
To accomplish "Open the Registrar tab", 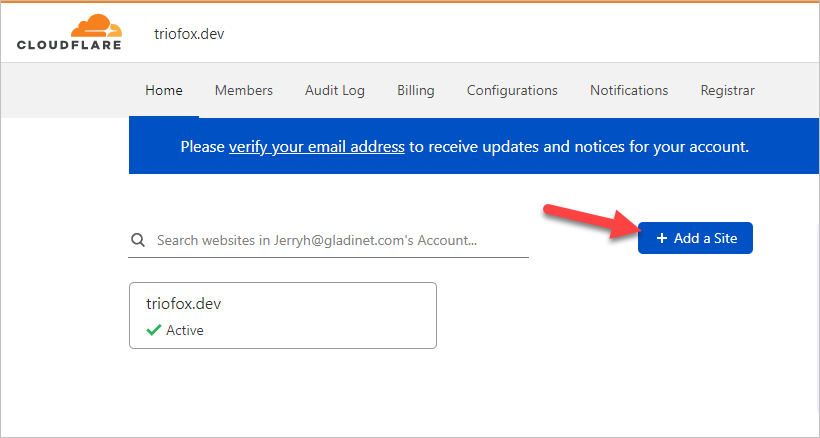I will point(727,90).
